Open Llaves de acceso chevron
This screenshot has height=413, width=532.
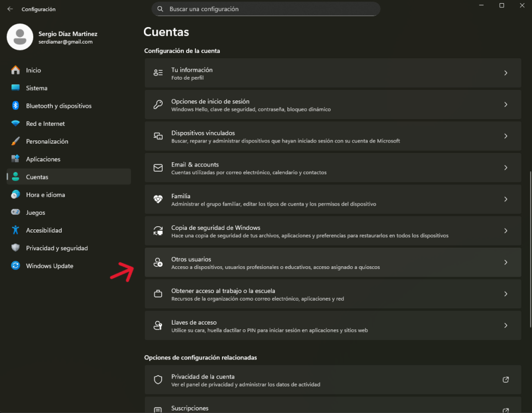pos(506,326)
